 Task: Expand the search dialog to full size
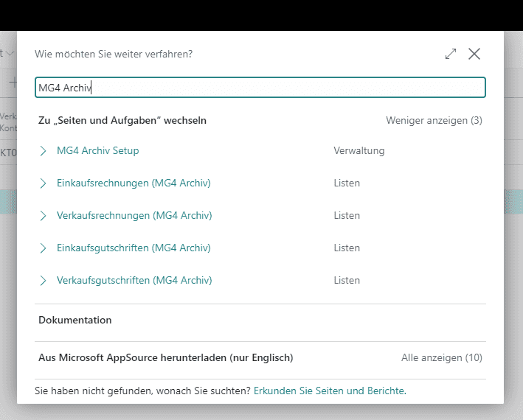coord(451,54)
